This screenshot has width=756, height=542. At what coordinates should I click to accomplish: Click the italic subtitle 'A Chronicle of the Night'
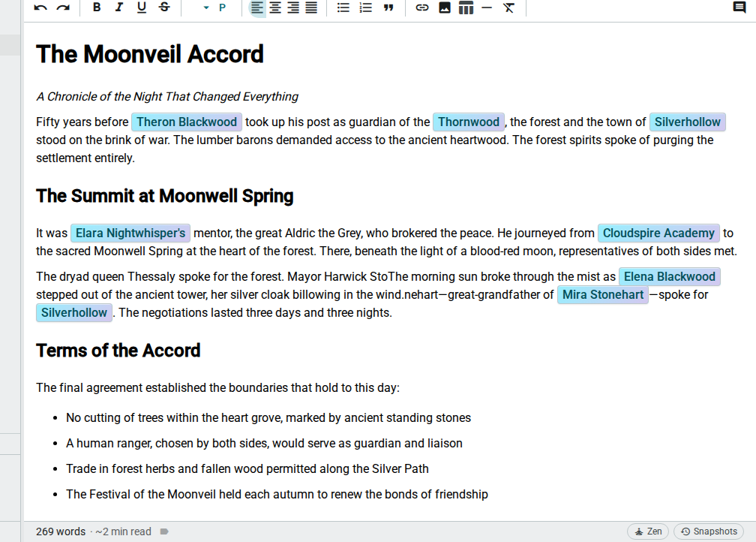167,97
